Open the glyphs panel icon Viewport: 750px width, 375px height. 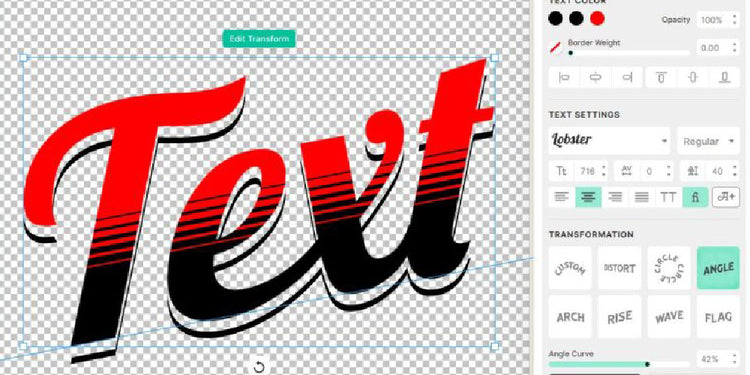tap(726, 197)
